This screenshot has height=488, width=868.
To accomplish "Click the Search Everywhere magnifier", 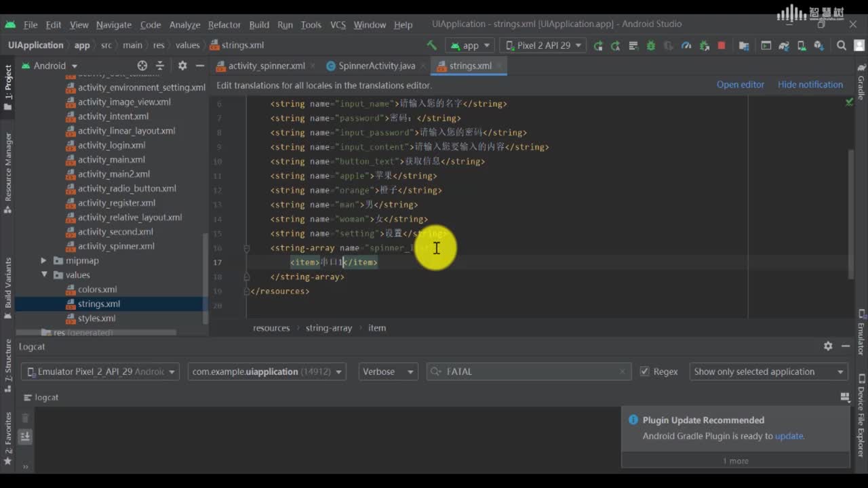I will (842, 45).
